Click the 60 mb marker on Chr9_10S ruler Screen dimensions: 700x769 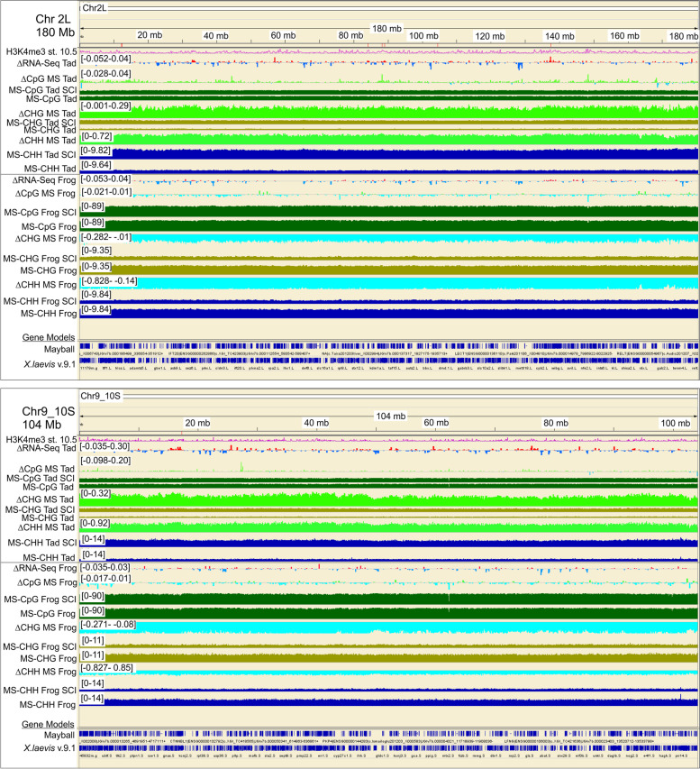(436, 423)
